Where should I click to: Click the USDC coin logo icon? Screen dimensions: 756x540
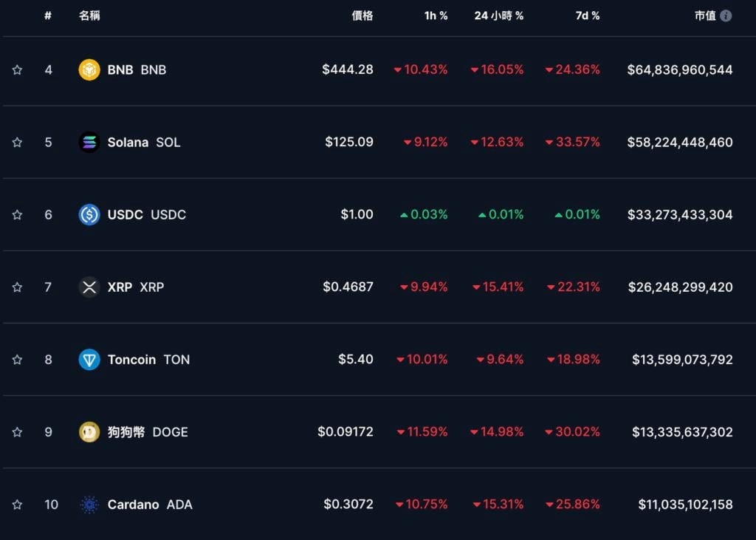89,214
